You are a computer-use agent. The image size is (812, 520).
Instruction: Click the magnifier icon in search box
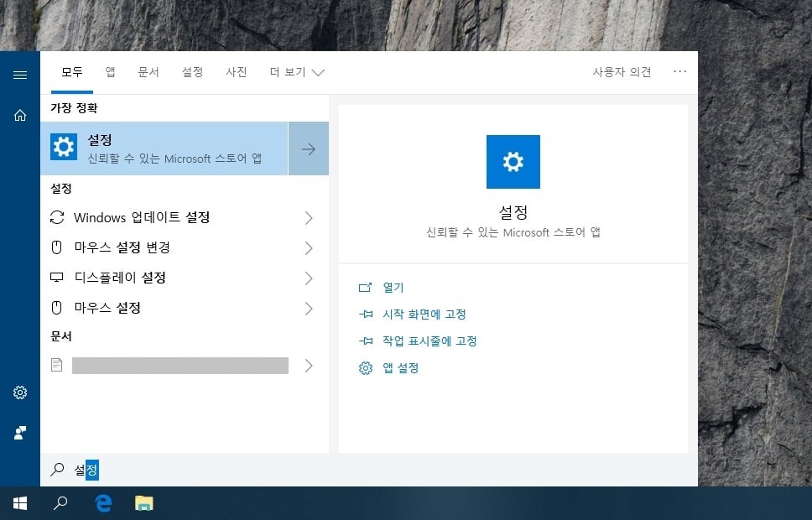point(57,470)
